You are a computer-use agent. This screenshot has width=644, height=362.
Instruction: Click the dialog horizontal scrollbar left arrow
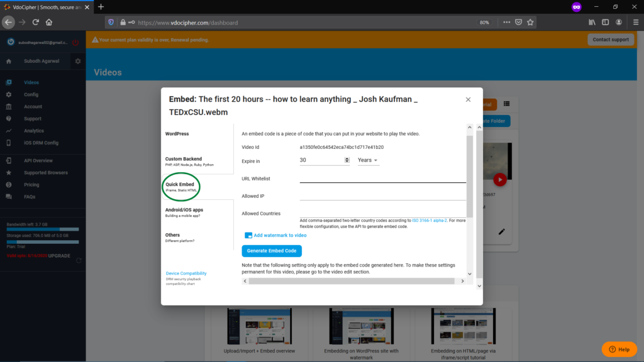point(245,281)
